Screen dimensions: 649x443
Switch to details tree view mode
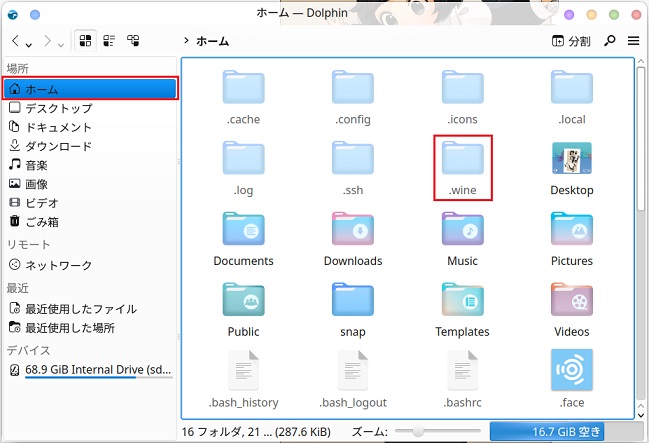(x=133, y=41)
